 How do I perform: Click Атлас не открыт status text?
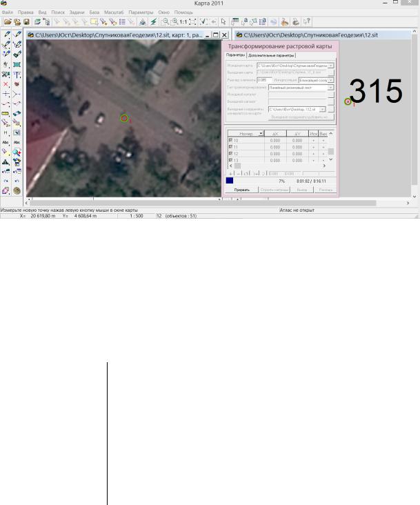click(x=297, y=210)
